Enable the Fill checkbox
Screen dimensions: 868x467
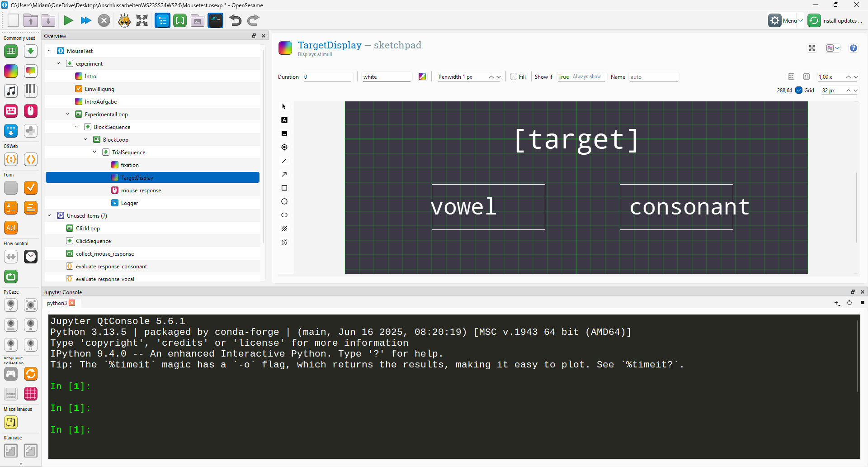pos(514,77)
